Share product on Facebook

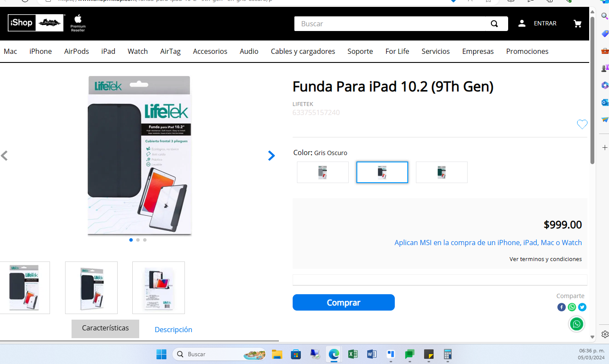(561, 307)
